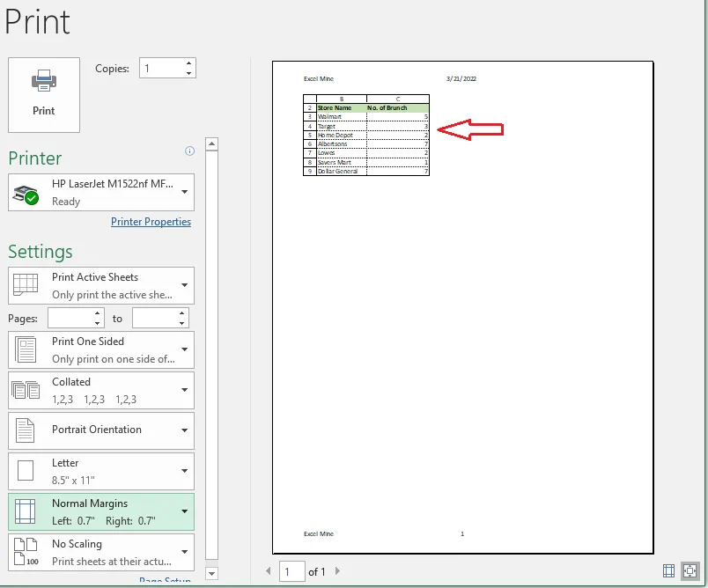Click the Print button with printer icon
Image resolution: width=708 pixels, height=588 pixels.
(x=44, y=95)
